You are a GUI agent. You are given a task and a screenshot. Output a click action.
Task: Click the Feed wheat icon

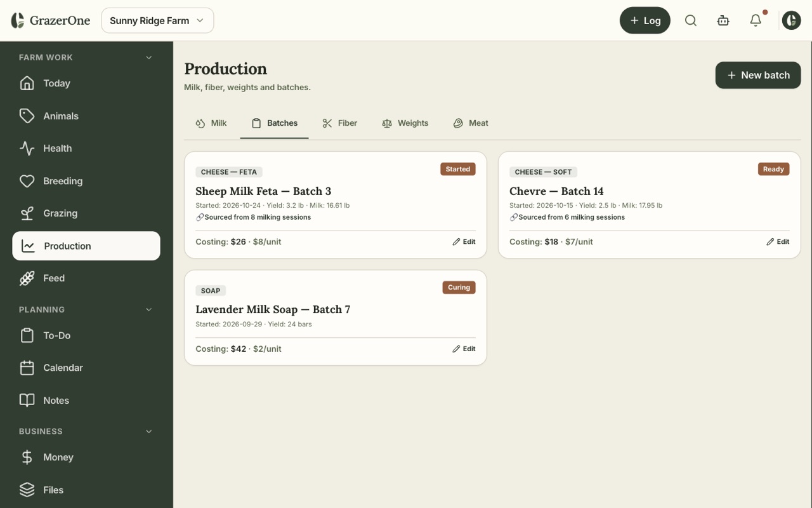pyautogui.click(x=27, y=278)
